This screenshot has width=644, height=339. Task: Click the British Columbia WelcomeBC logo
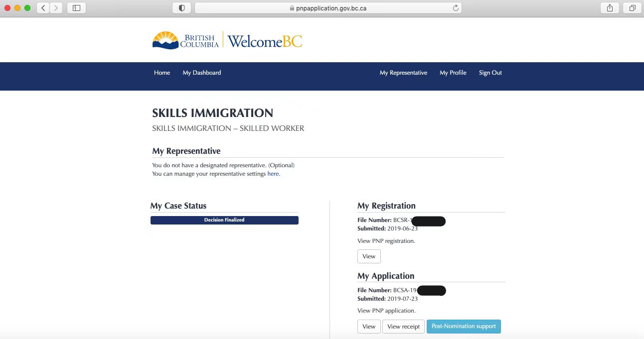click(x=227, y=40)
